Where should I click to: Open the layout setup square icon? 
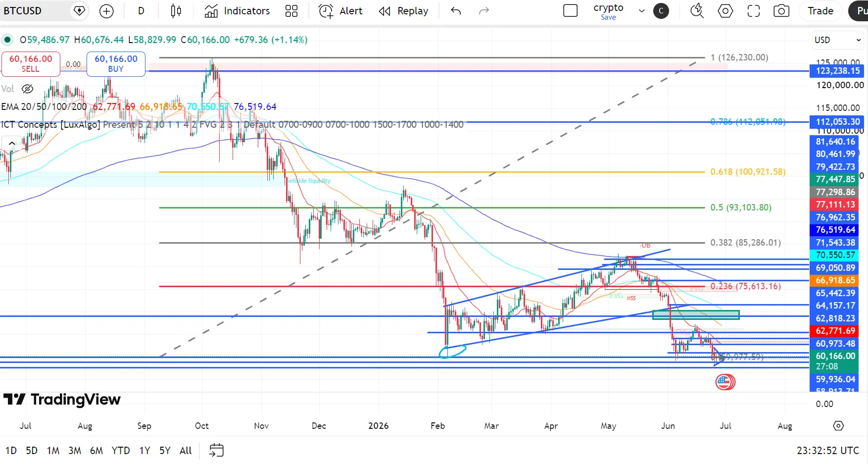(571, 11)
